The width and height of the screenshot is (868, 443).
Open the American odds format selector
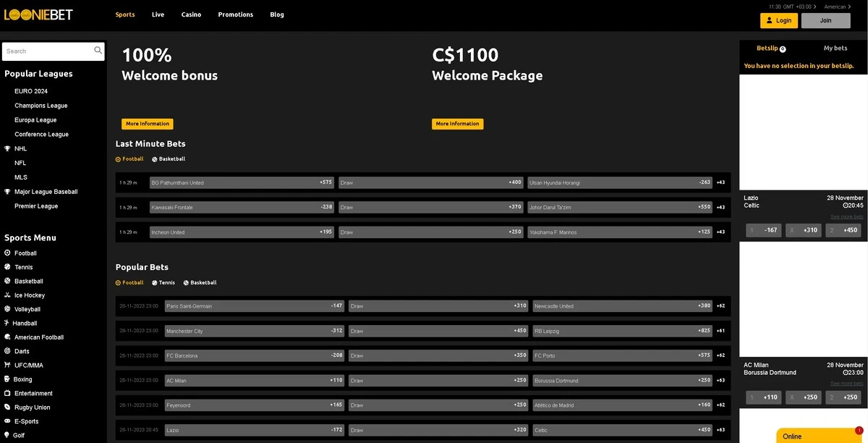tap(838, 7)
